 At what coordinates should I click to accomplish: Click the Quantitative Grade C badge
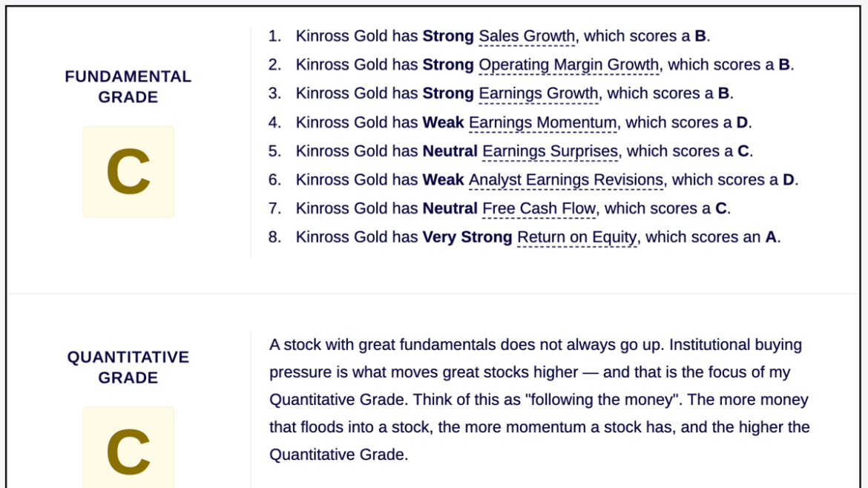(x=128, y=448)
